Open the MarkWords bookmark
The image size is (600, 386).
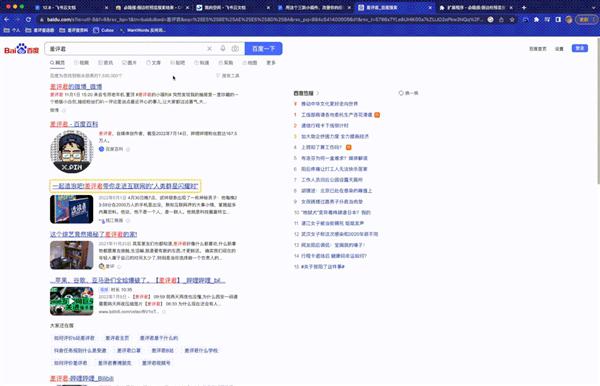tap(143, 30)
